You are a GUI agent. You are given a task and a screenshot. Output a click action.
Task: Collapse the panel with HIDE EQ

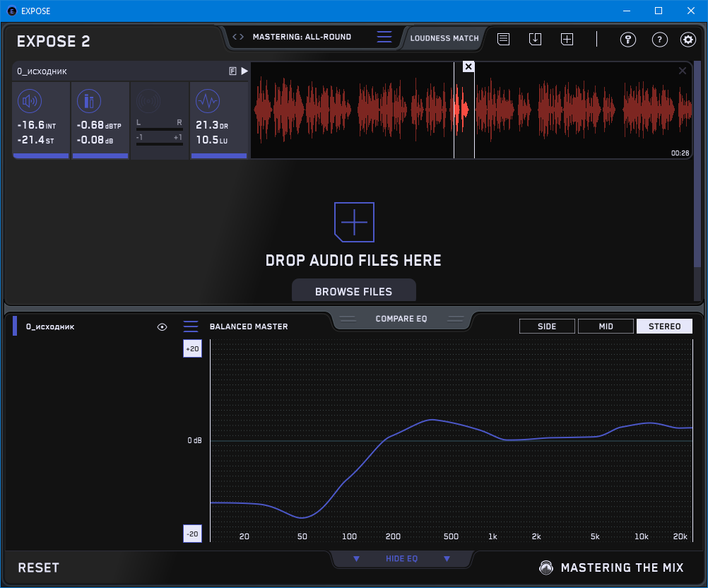pyautogui.click(x=401, y=558)
